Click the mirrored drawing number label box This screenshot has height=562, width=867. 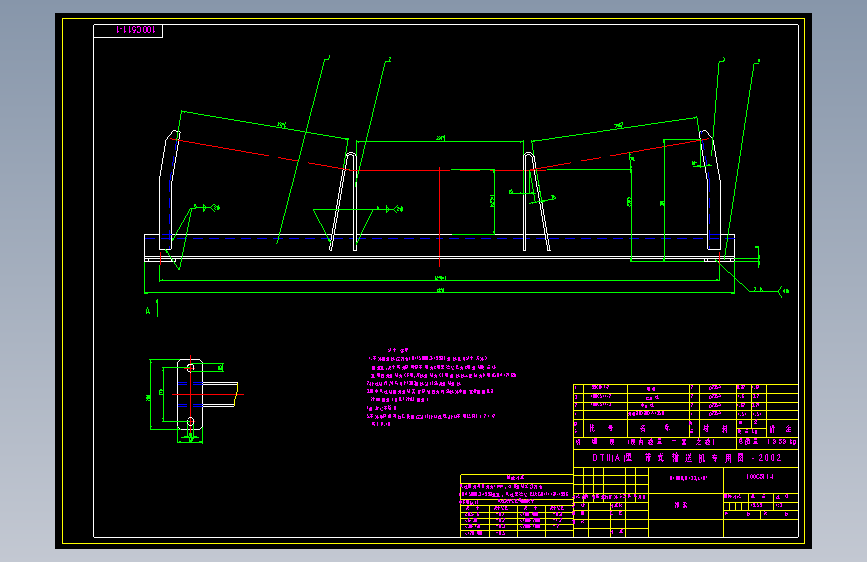pyautogui.click(x=128, y=31)
